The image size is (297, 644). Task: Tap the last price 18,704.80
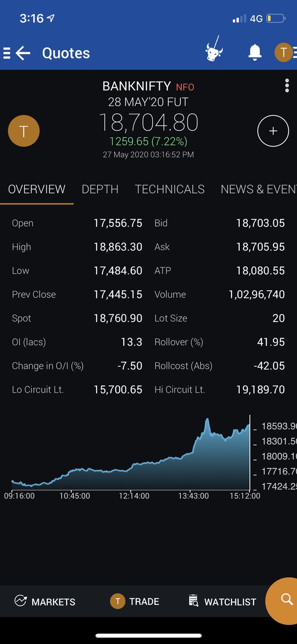[148, 122]
